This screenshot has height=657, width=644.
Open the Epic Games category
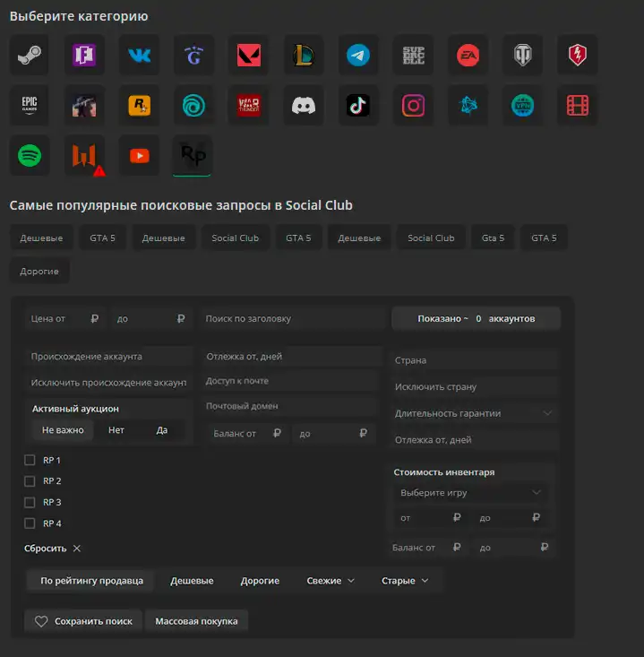30,105
